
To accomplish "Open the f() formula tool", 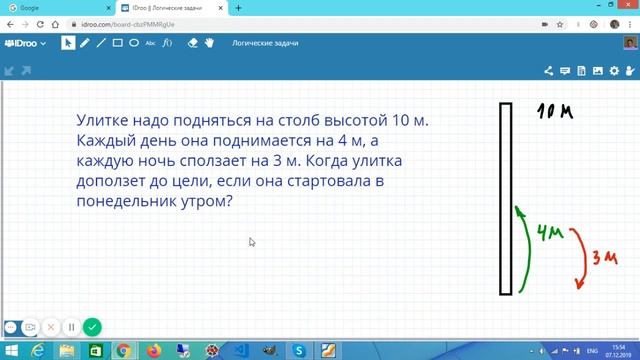I will (x=167, y=43).
